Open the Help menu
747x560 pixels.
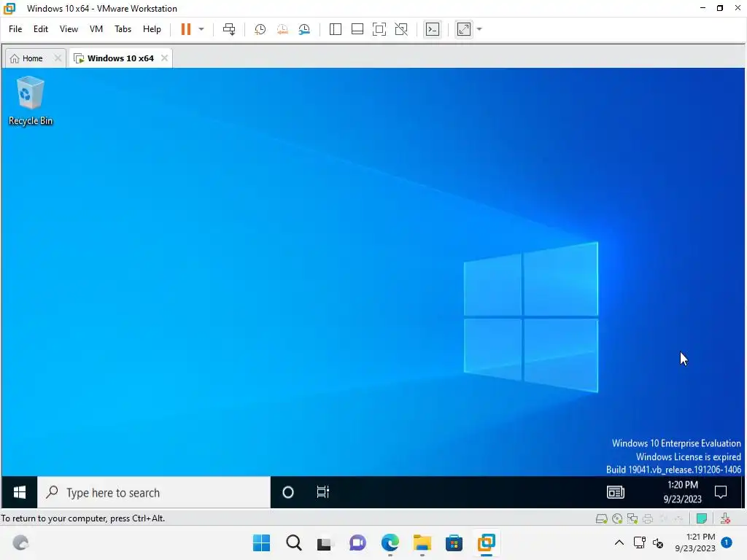pos(152,29)
